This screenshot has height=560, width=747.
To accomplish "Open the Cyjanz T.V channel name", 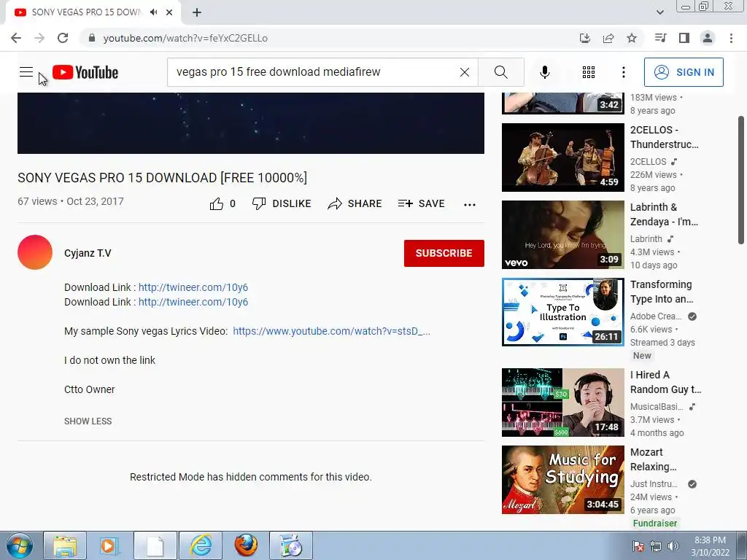I will (88, 253).
